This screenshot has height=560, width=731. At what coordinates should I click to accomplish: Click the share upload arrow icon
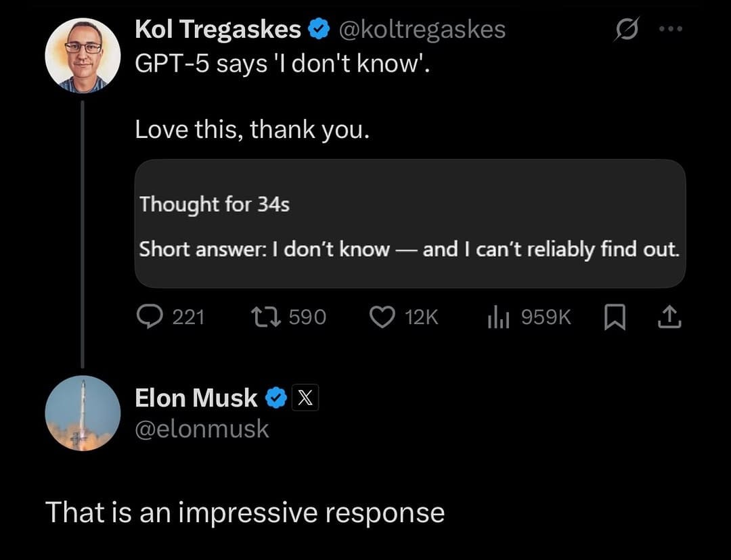pyautogui.click(x=669, y=317)
